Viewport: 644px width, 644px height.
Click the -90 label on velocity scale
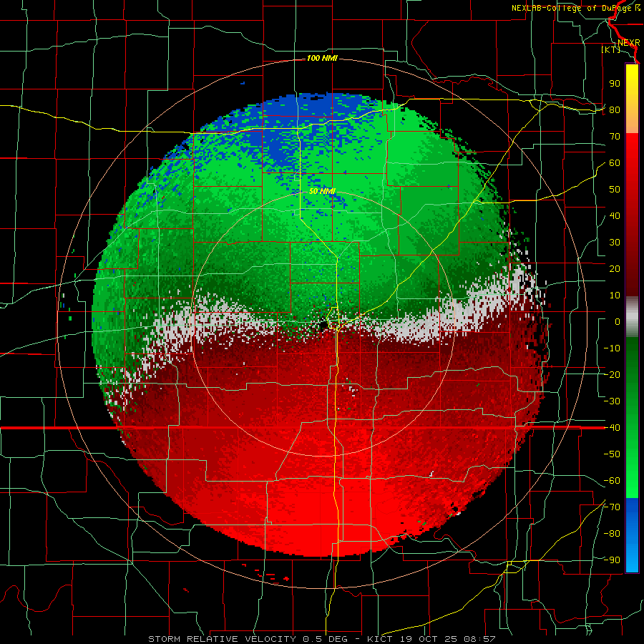(612, 560)
